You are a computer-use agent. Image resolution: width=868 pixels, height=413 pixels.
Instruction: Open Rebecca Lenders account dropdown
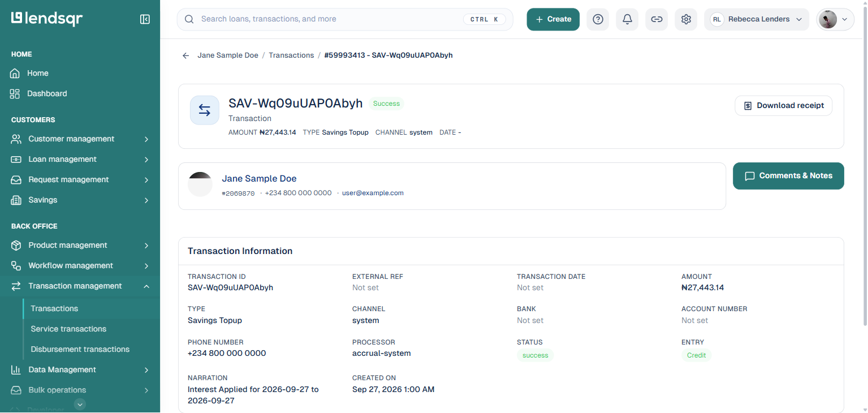pyautogui.click(x=757, y=19)
